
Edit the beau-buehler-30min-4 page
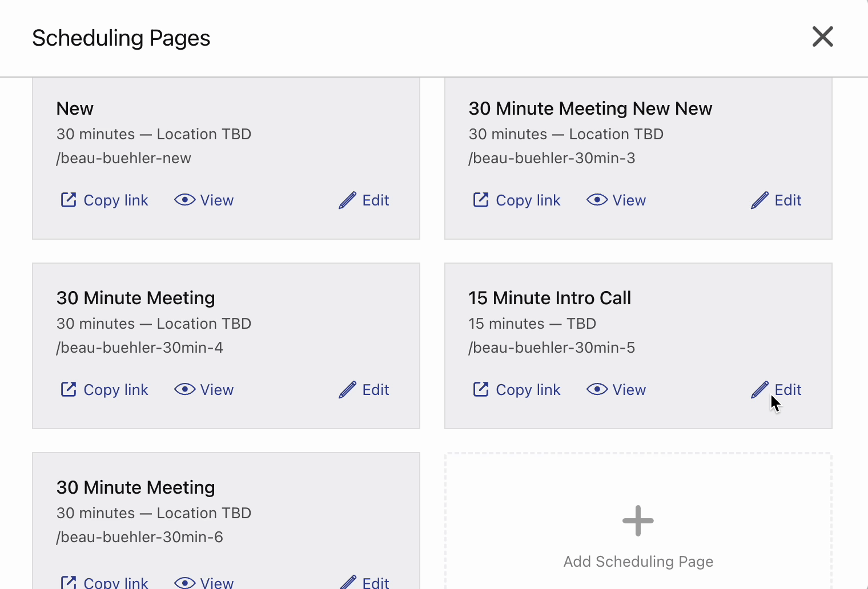point(376,390)
